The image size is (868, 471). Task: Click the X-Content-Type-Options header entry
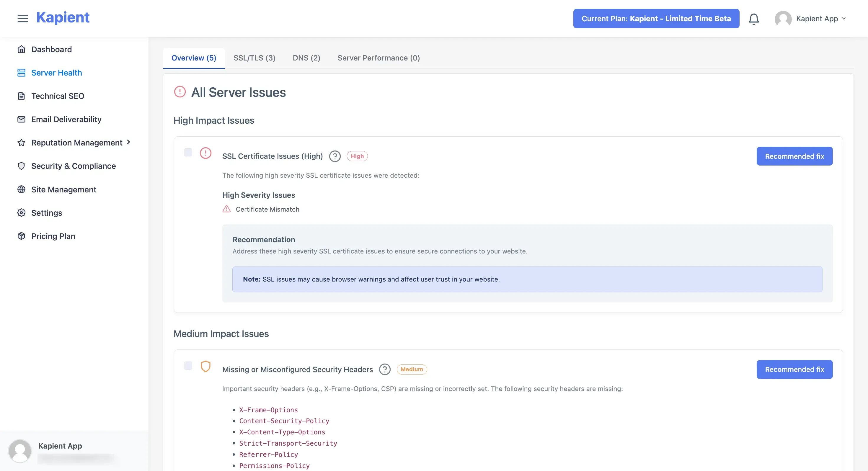282,432
